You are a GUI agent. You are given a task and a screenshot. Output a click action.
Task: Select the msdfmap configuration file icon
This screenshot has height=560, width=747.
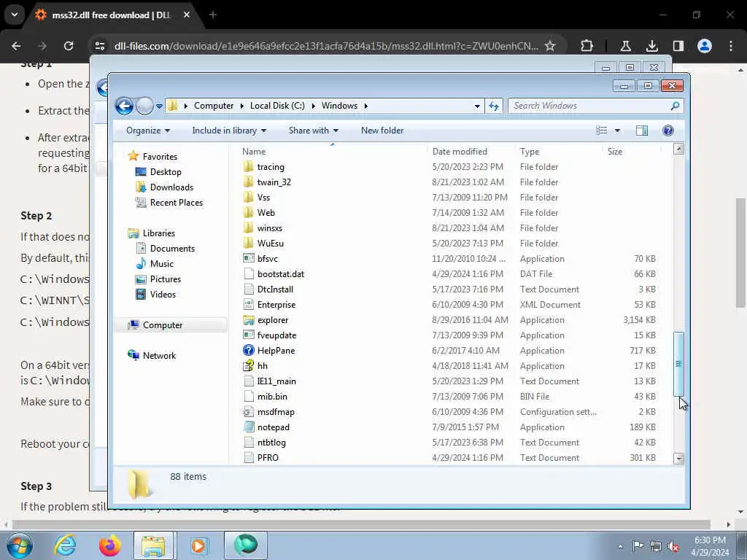pos(248,412)
